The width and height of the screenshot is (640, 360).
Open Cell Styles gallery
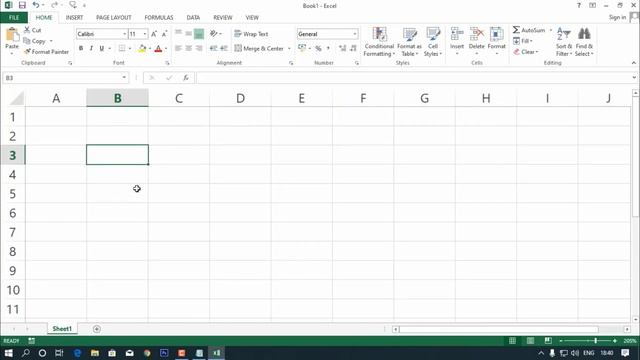point(433,42)
